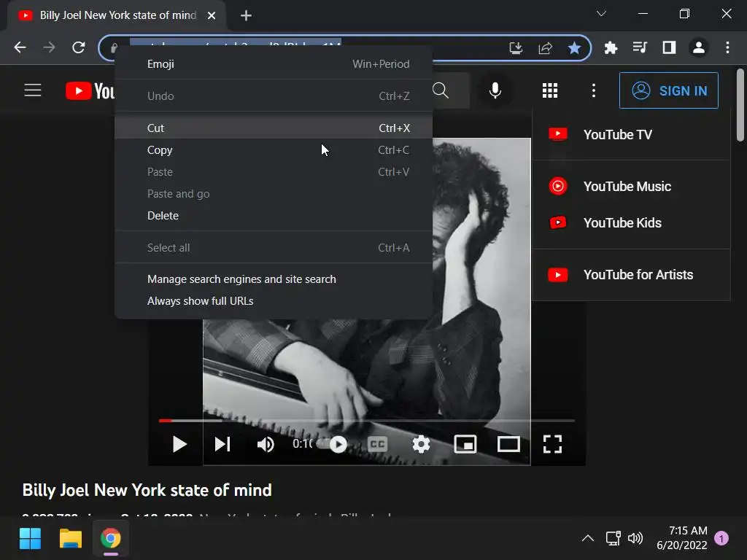Viewport: 747px width, 560px height.
Task: Open a new browser tab
Action: tap(246, 16)
